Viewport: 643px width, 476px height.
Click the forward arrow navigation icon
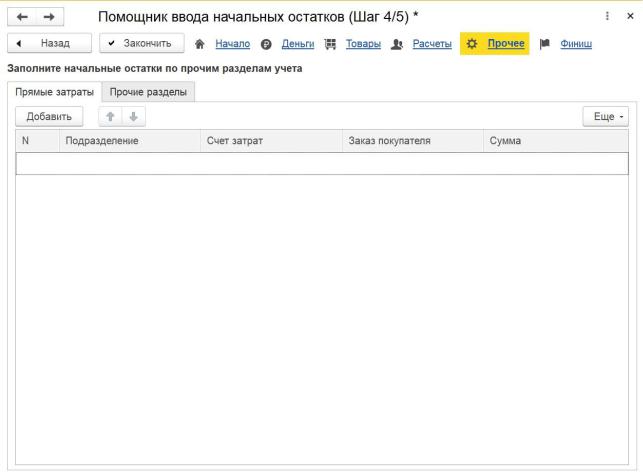[x=49, y=17]
